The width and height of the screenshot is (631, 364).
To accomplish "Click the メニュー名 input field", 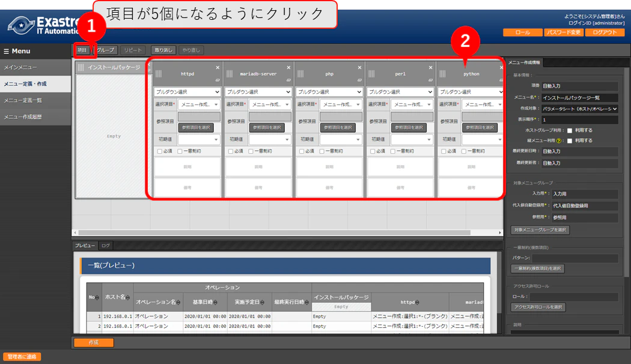I will 579,98.
